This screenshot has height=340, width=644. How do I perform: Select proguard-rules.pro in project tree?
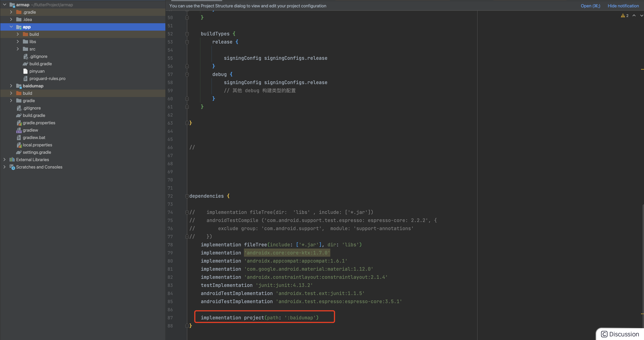tap(47, 78)
